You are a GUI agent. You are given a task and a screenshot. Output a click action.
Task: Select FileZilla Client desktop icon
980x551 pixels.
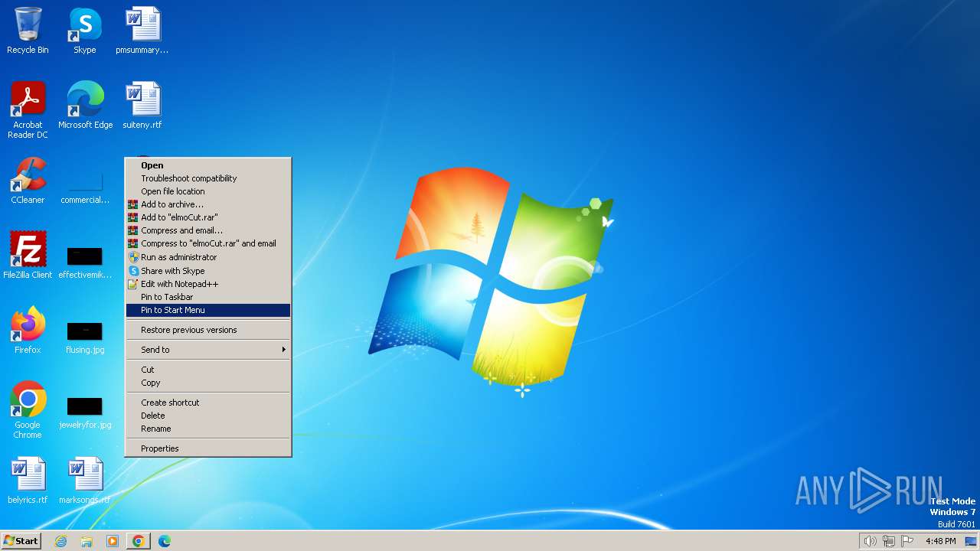click(x=28, y=256)
